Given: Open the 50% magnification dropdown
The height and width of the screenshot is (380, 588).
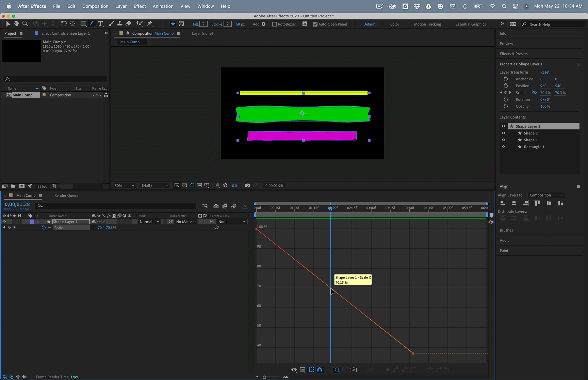Looking at the screenshot, I should click(x=124, y=186).
